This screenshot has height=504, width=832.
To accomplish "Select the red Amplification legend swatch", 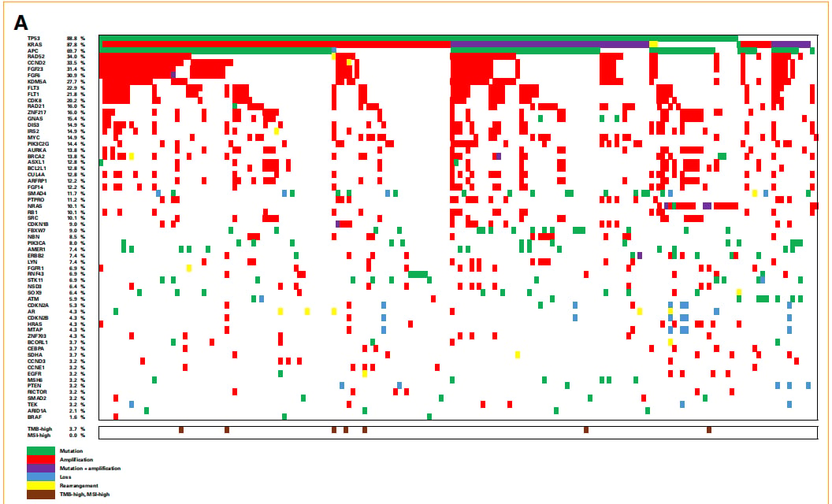I will (x=41, y=459).
